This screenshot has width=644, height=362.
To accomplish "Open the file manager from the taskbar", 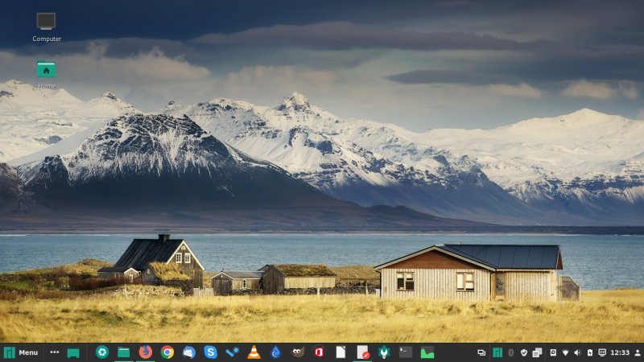I will click(x=124, y=352).
